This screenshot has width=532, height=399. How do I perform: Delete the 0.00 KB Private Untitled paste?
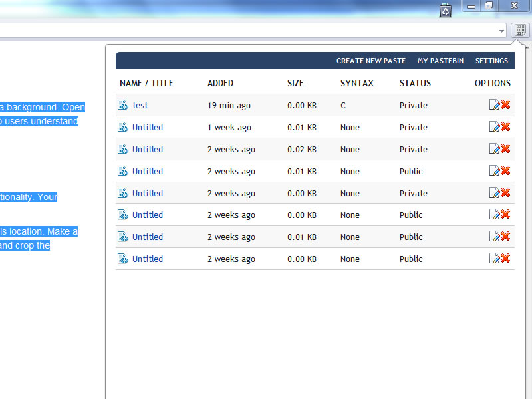point(505,193)
